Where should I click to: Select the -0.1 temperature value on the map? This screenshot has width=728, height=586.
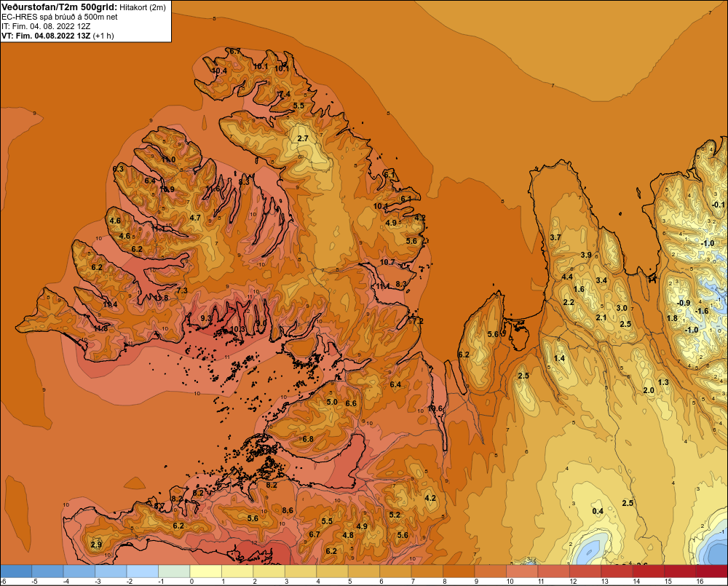719,205
